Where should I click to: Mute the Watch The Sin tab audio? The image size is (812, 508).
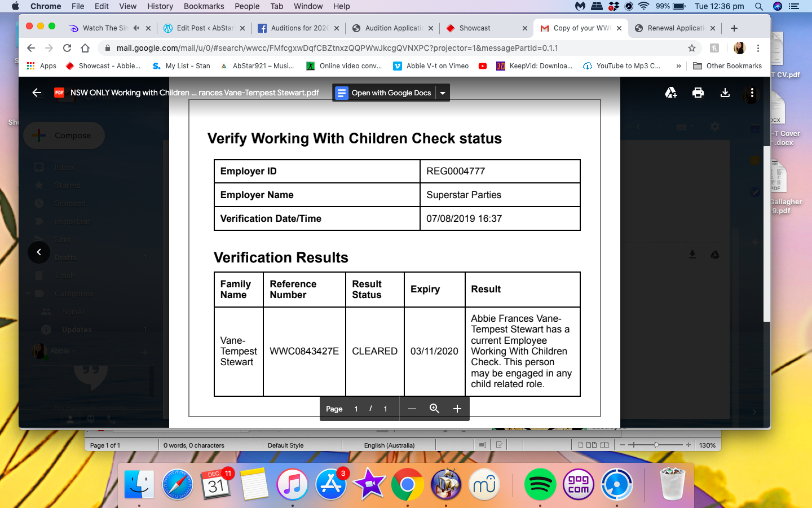[x=136, y=28]
